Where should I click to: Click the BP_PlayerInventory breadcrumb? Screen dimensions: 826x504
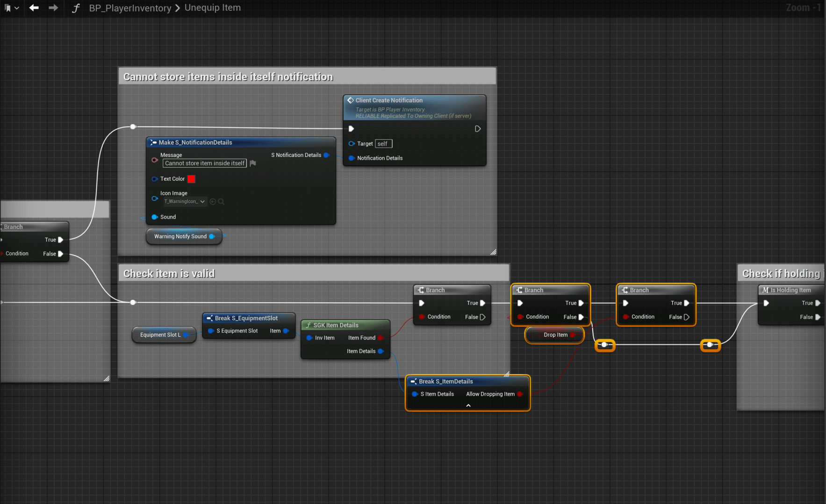[x=130, y=8]
